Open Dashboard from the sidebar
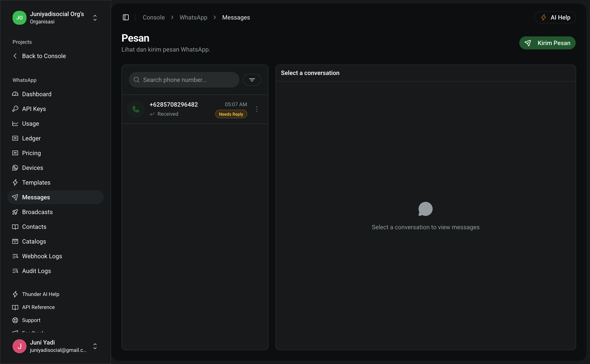Screen dimensions: 590x364 click(56, 94)
